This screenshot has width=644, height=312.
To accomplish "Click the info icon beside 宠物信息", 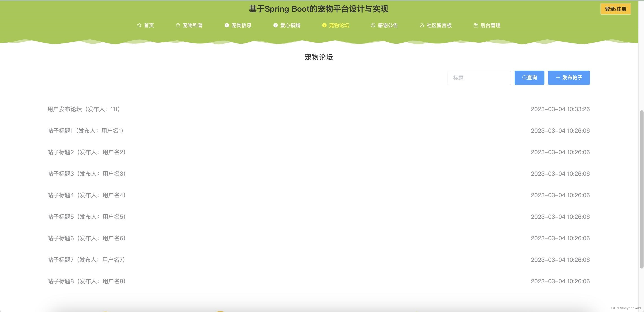I will click(x=226, y=25).
